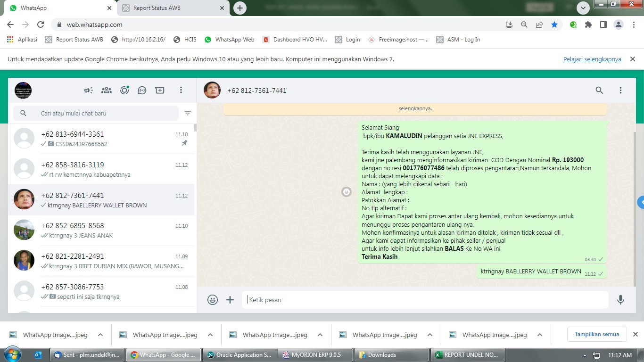Expand options for the third WhatsApp Image download
644x362 pixels.
(x=320, y=335)
